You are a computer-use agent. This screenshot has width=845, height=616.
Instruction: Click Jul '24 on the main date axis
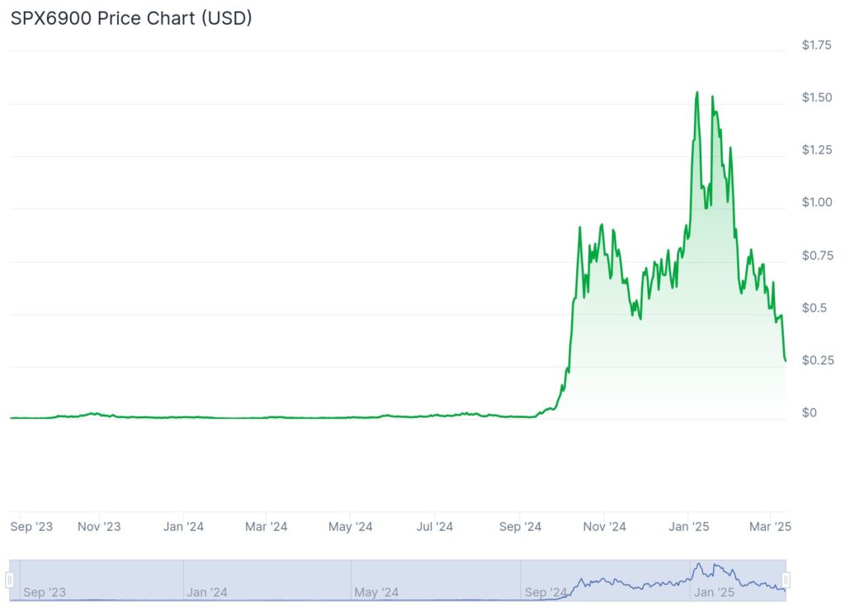[434, 526]
